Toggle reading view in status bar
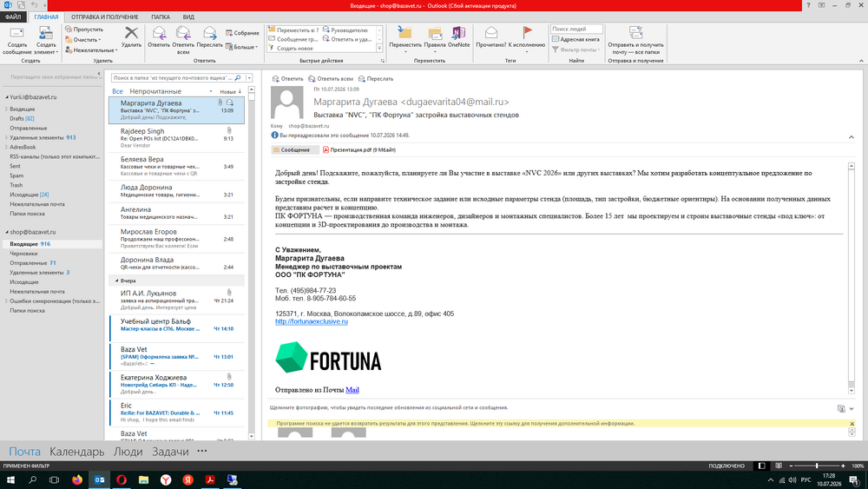868x489 pixels. pos(779,466)
